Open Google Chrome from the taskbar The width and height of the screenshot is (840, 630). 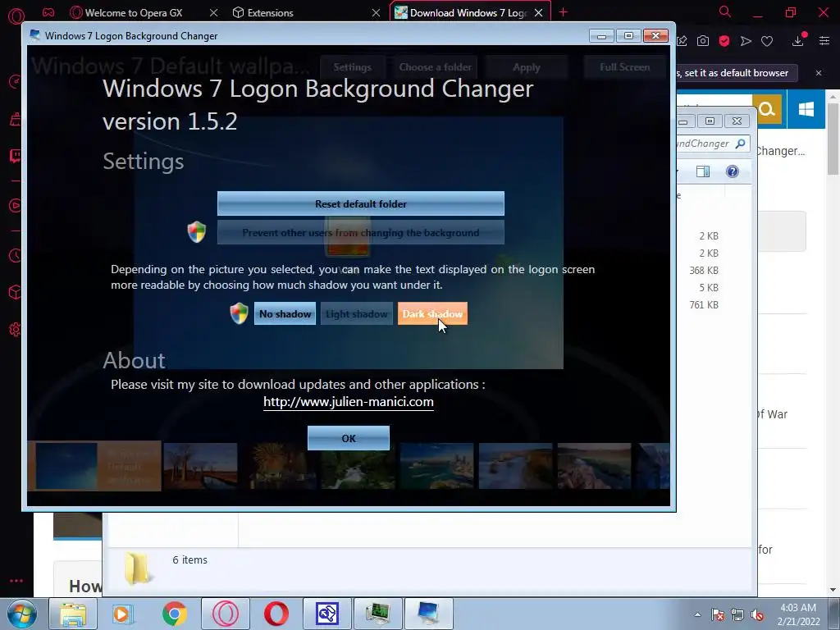pos(174,614)
